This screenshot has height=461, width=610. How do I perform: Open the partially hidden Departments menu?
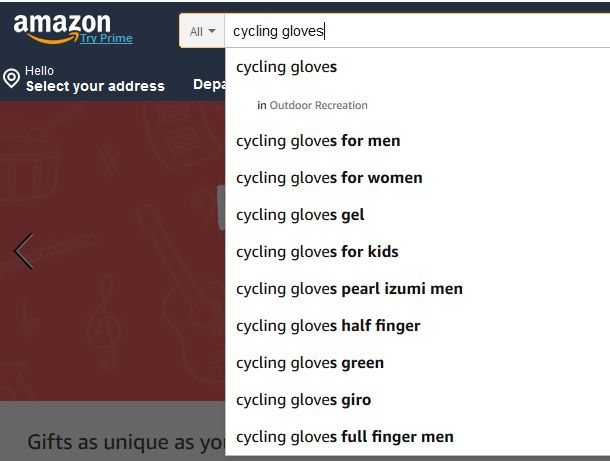click(208, 85)
